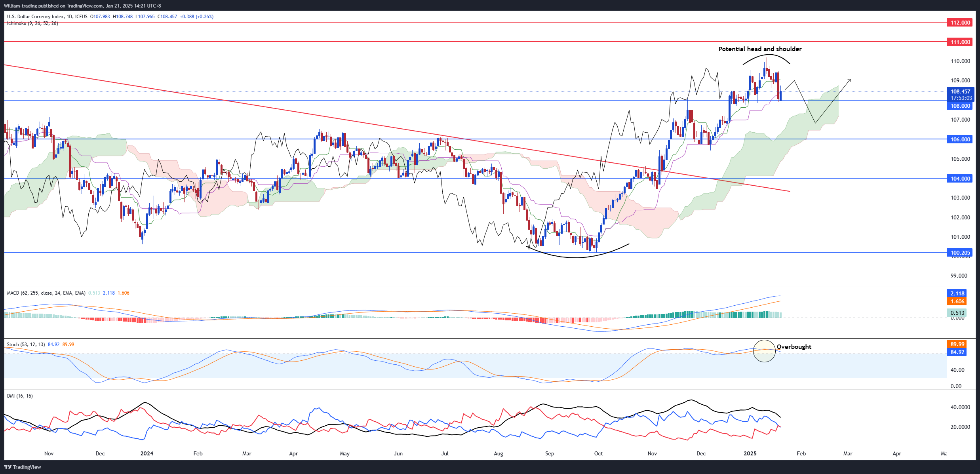The width and height of the screenshot is (980, 474).
Task: Select the blue 106.000 level label
Action: point(960,139)
